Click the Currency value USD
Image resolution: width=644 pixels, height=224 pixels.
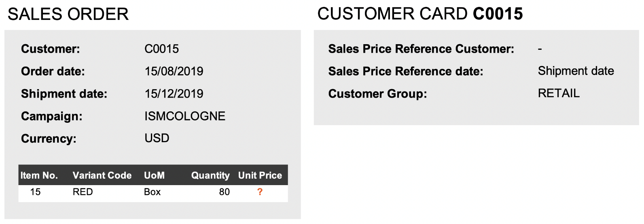pos(157,138)
